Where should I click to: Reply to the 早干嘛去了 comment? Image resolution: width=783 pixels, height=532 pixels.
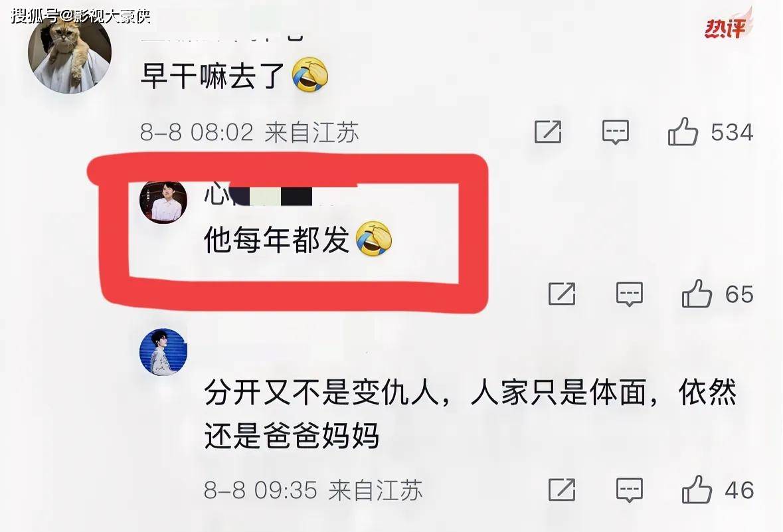615,132
